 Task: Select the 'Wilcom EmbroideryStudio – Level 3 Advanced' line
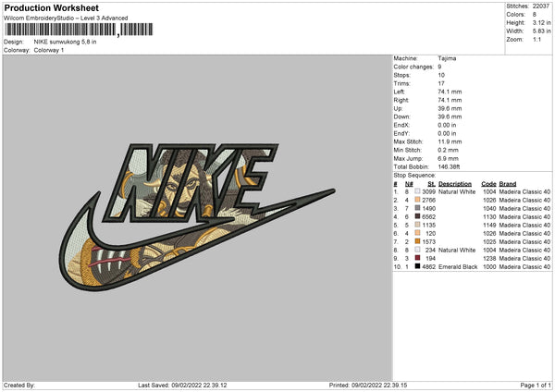click(x=66, y=18)
